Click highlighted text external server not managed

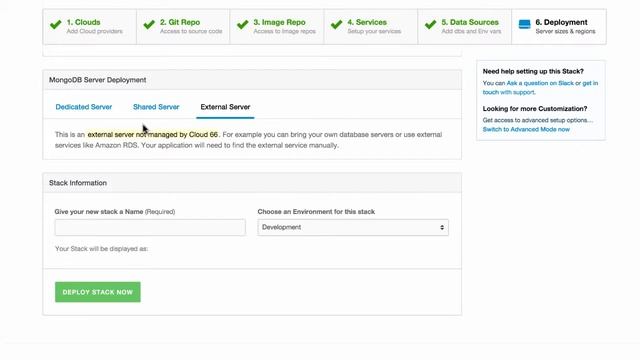[x=153, y=134]
